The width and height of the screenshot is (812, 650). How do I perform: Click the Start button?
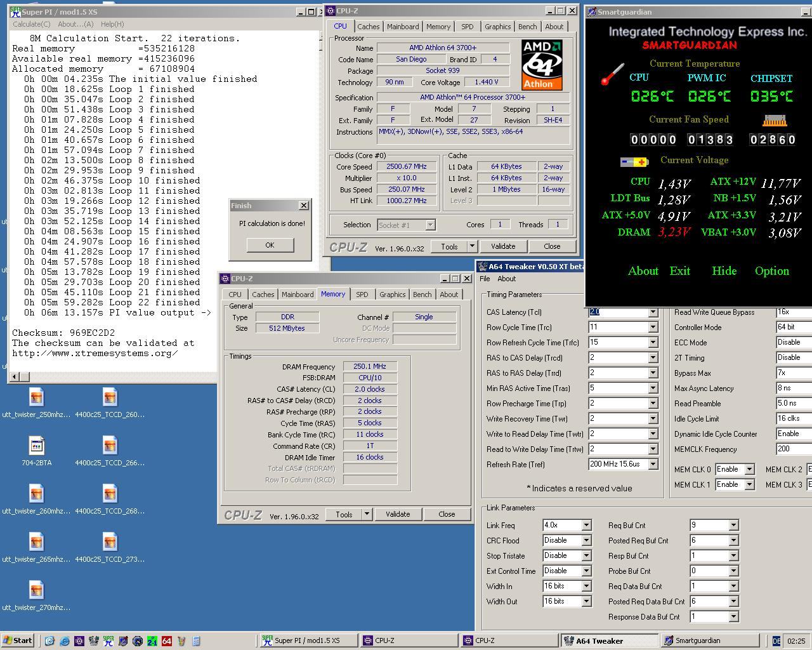(17, 641)
